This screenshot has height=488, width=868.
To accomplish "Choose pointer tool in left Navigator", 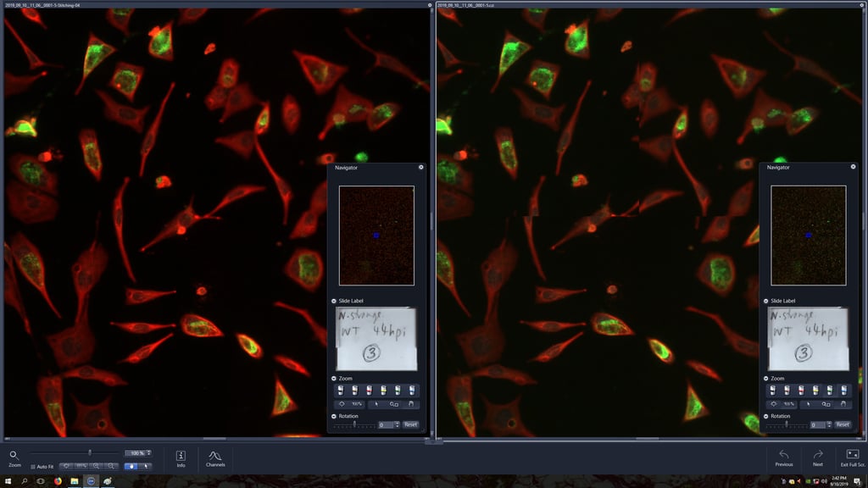I will (376, 404).
